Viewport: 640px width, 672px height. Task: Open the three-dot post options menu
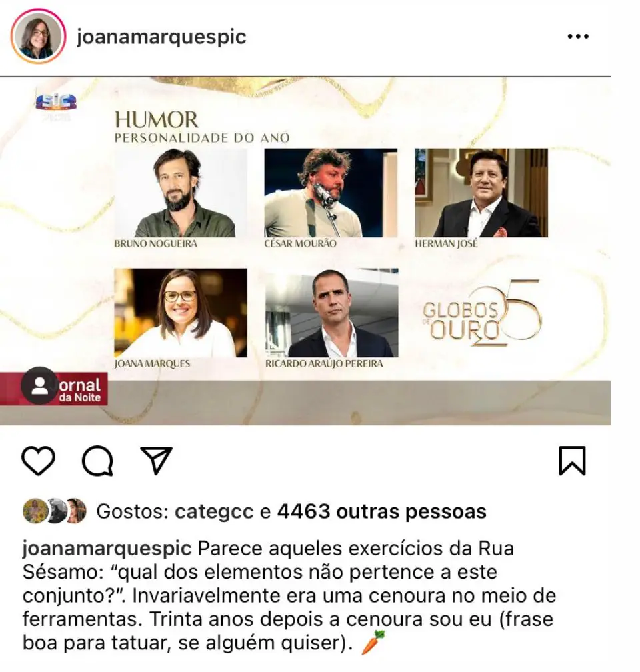578,37
